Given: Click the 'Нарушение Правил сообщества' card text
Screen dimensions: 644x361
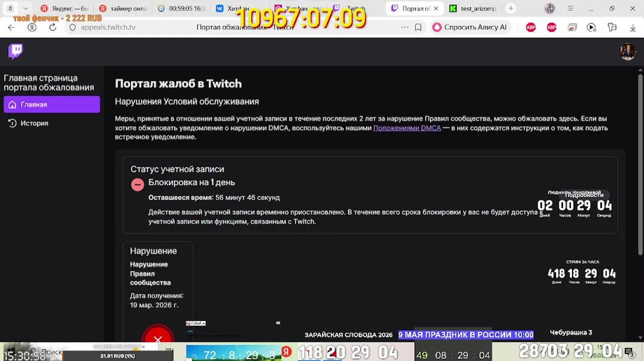Looking at the screenshot, I should click(x=150, y=273).
